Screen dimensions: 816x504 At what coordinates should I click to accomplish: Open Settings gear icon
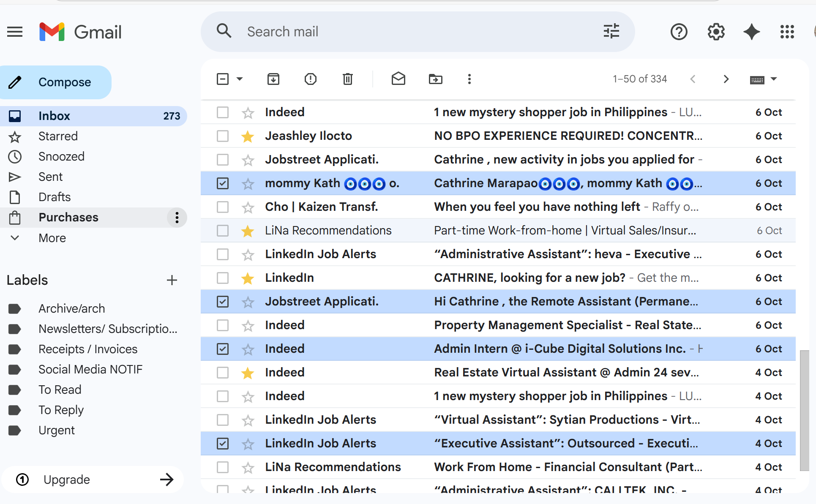pos(716,32)
